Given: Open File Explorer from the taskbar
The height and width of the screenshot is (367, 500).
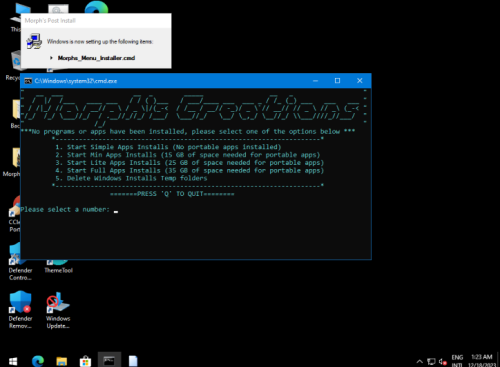Looking at the screenshot, I should pos(62,361).
